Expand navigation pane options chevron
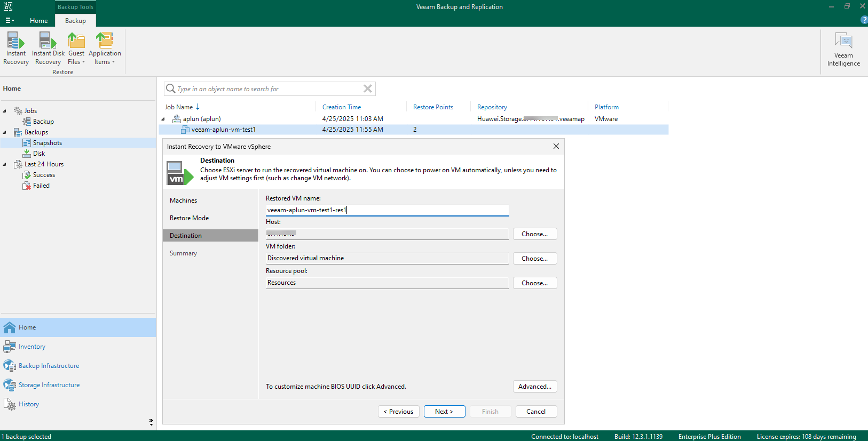 click(151, 422)
